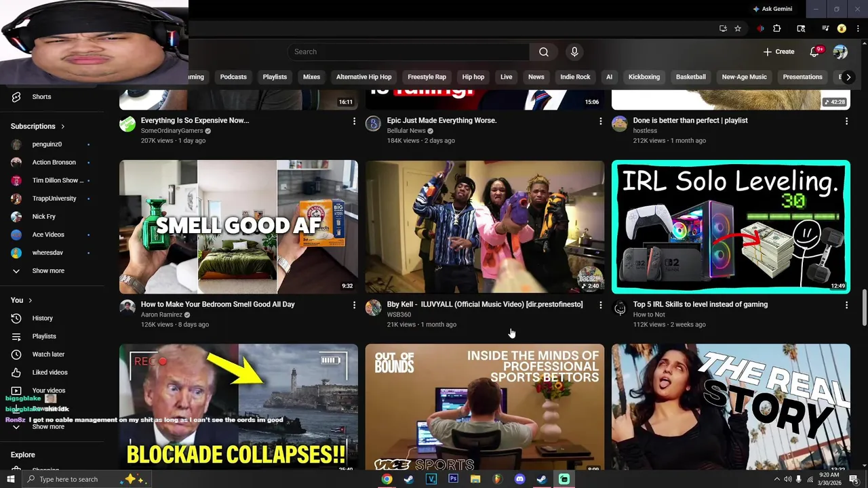Click the Create button
The height and width of the screenshot is (488, 868).
click(x=778, y=52)
